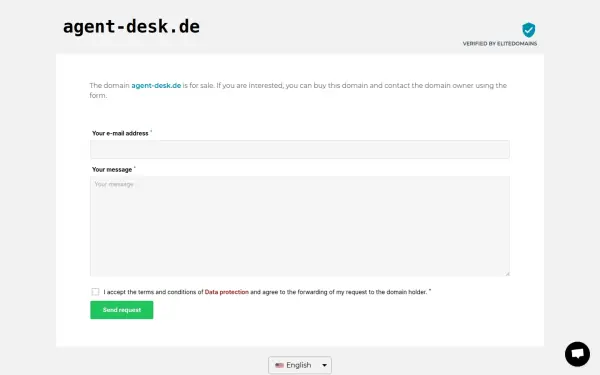Image resolution: width=600 pixels, height=375 pixels.
Task: Click the agent-desk.de page heading
Action: (131, 27)
